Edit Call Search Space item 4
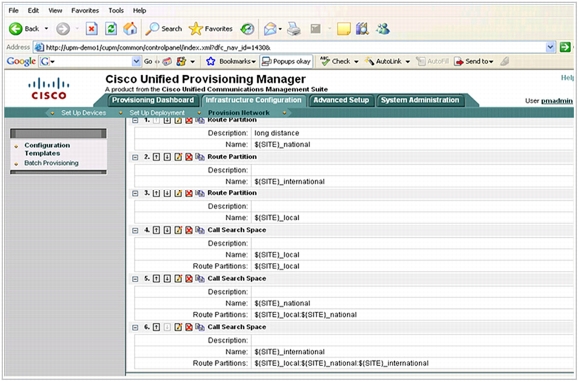This screenshot has height=382, width=579. 178,230
